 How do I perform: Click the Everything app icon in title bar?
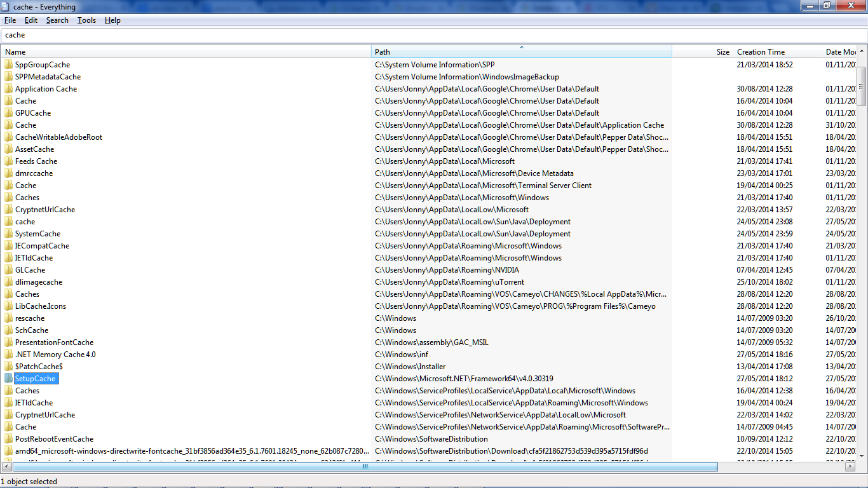[6, 6]
